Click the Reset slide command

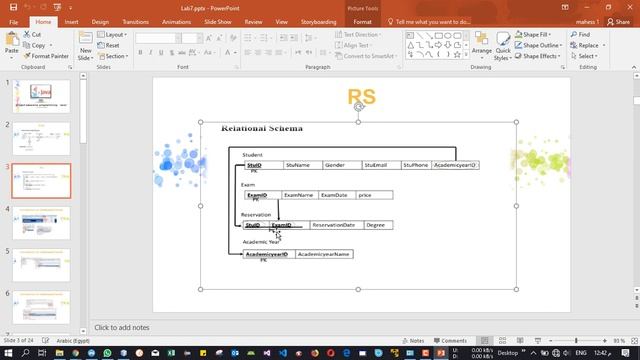(109, 45)
